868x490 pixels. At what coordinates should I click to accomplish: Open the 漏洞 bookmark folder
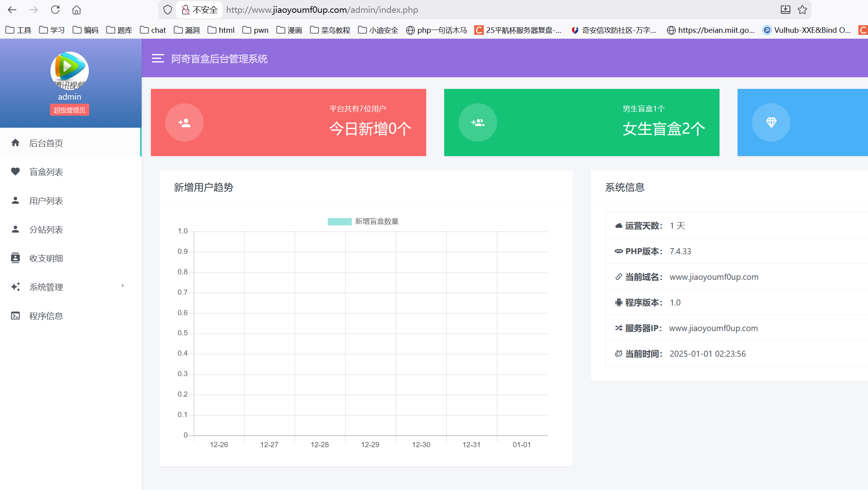(x=187, y=30)
